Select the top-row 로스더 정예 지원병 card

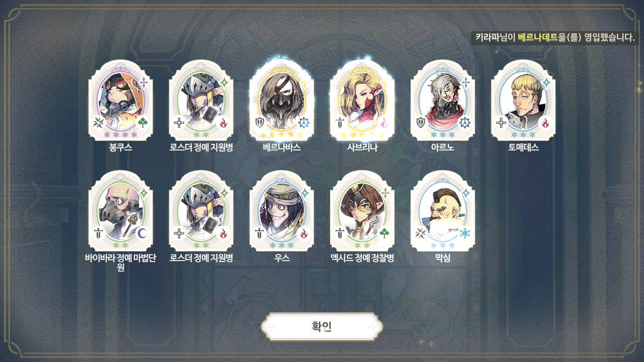(201, 101)
